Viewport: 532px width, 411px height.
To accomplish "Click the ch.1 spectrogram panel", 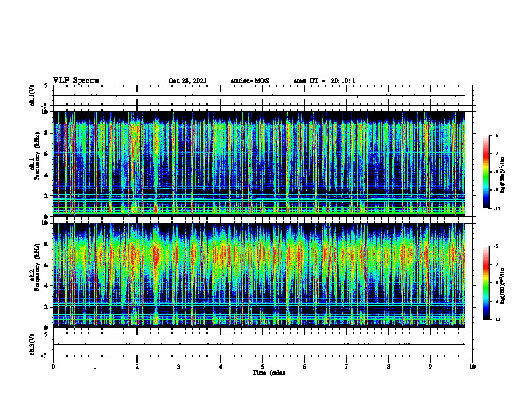I will click(259, 164).
